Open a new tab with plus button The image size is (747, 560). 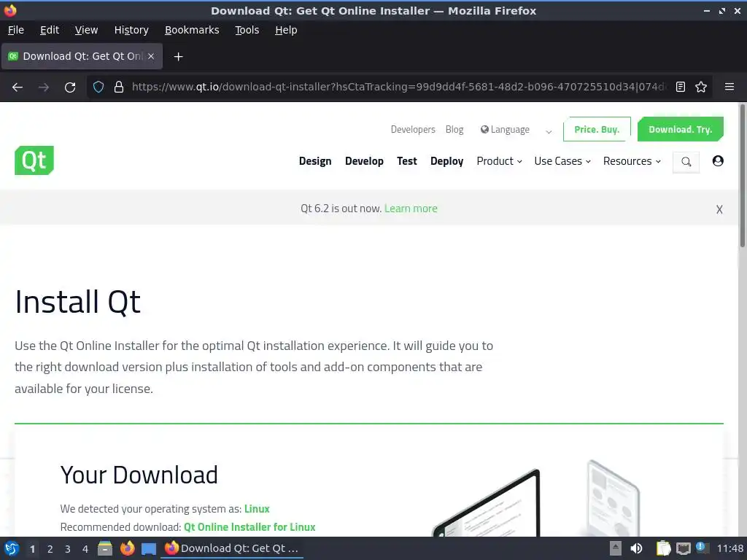click(x=178, y=57)
